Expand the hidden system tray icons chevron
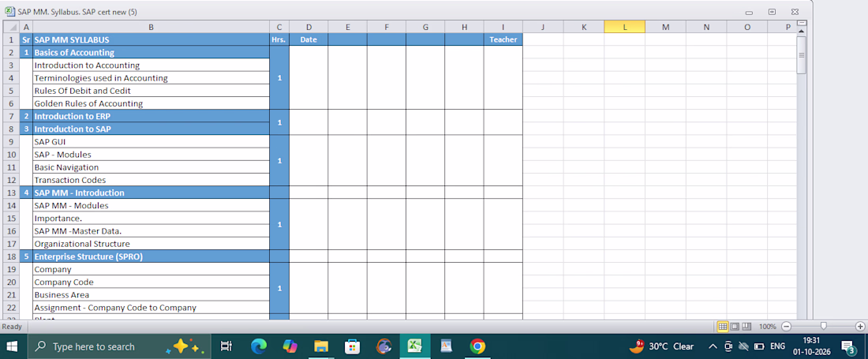The image size is (868, 359). 713,346
